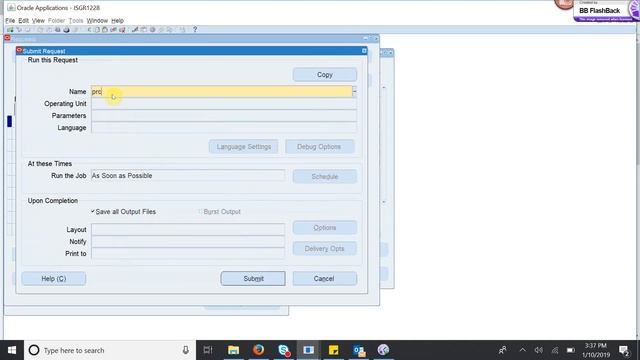Click the Oracle Forms taskbar icon

coord(309,350)
